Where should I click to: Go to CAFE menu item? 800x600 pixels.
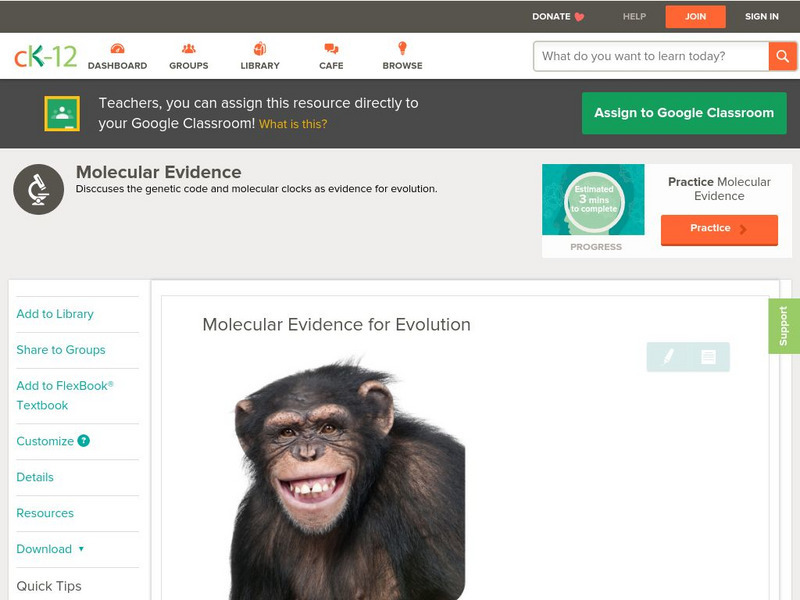point(331,66)
